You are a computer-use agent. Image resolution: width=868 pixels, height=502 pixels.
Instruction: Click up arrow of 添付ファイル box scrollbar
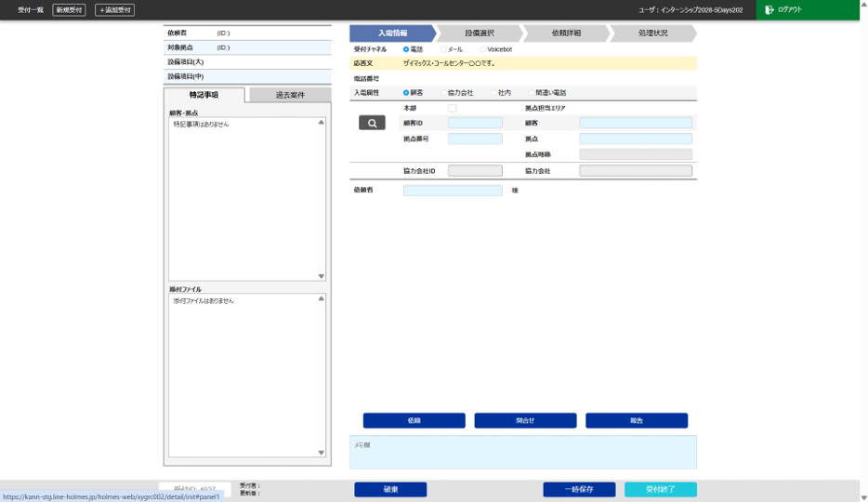click(321, 298)
